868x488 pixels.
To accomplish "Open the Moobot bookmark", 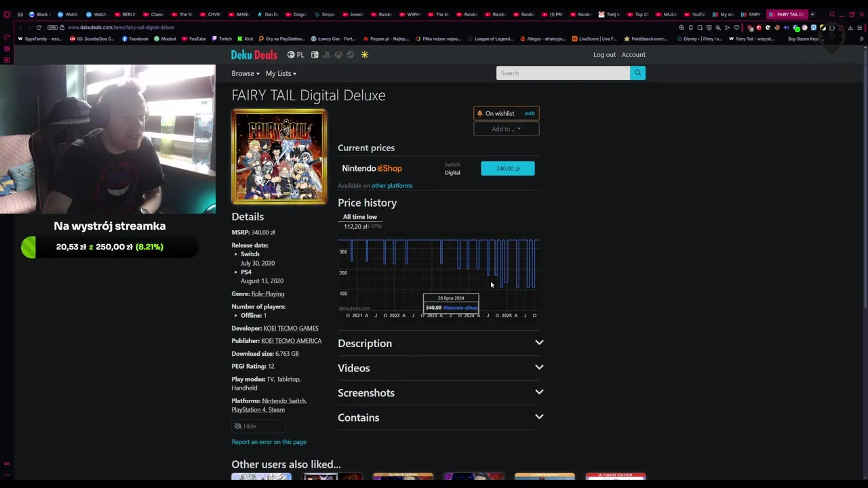I will [165, 39].
